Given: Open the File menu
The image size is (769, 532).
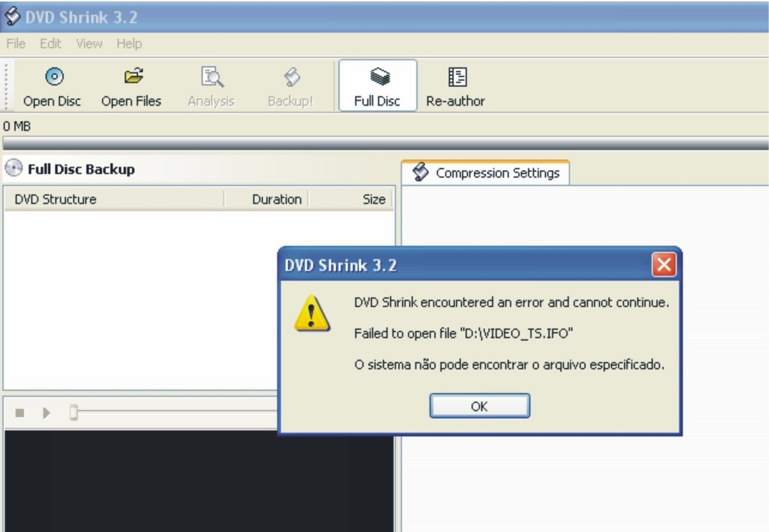Looking at the screenshot, I should [x=16, y=44].
